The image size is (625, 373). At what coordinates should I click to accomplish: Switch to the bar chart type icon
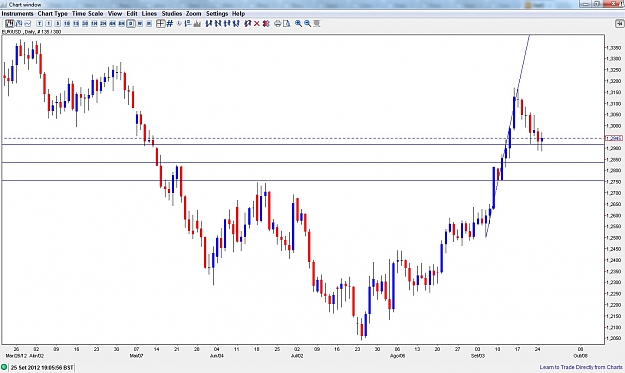tap(19, 24)
